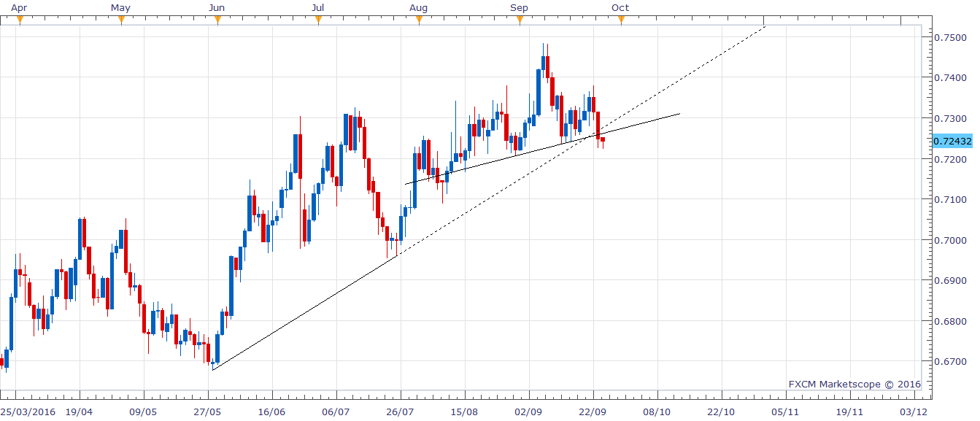
Task: Click the 22/10 date axis label
Action: [x=720, y=412]
